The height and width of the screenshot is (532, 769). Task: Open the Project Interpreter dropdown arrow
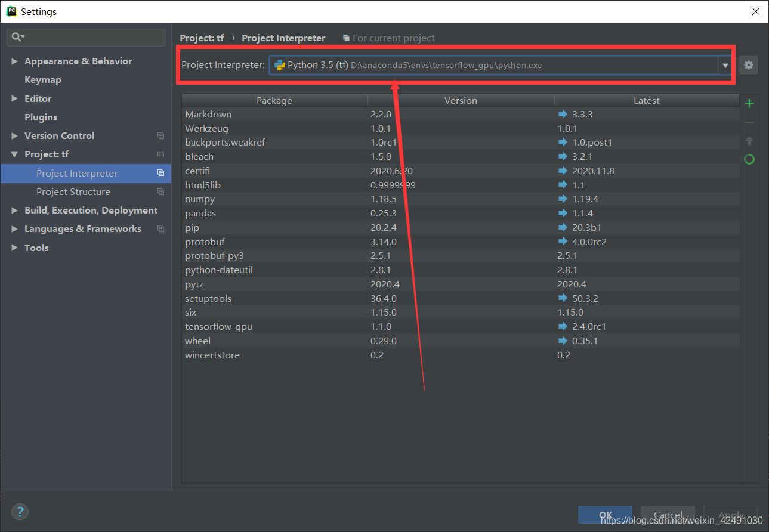coord(725,66)
